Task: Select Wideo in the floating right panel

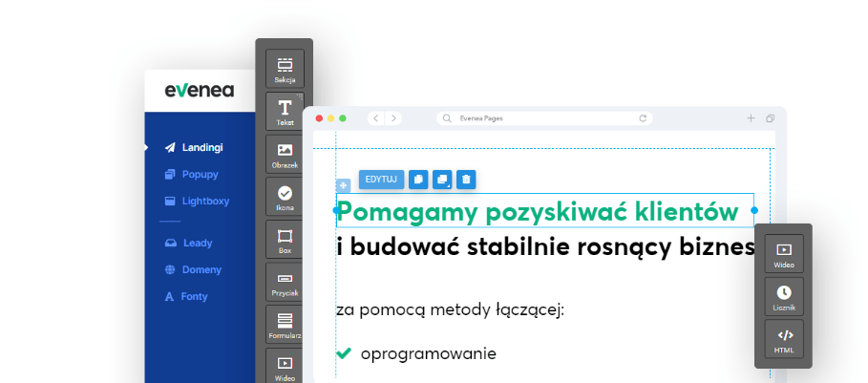Action: tap(784, 254)
